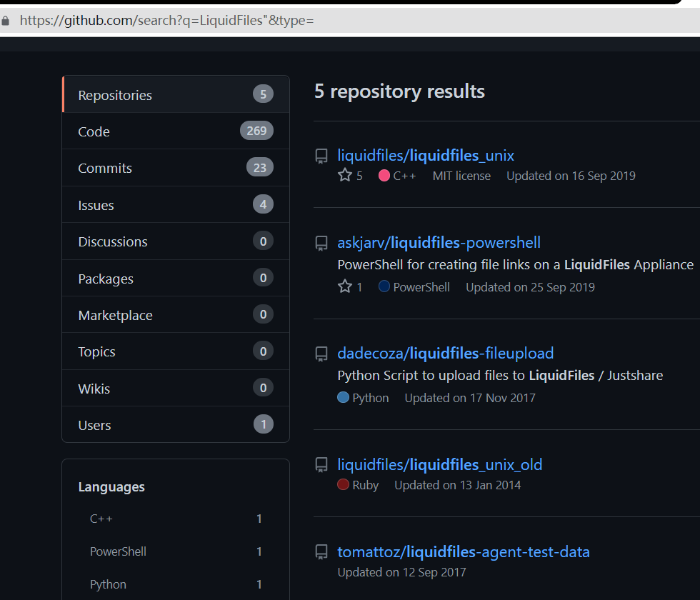Click the 269 badge next to Code
Viewport: 700px width, 600px height.
point(256,131)
